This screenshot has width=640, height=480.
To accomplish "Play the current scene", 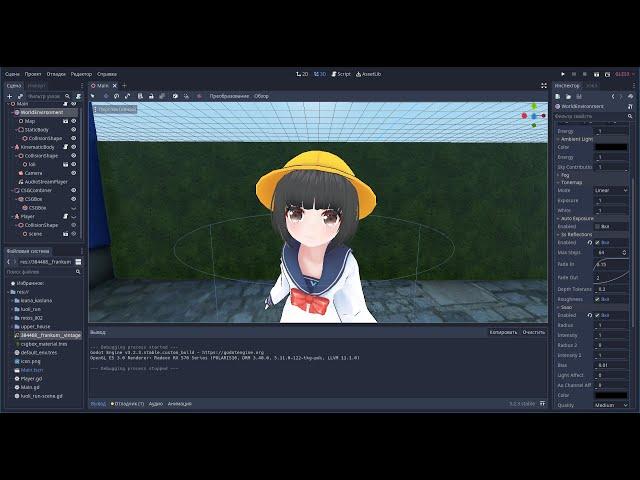I will [596, 74].
